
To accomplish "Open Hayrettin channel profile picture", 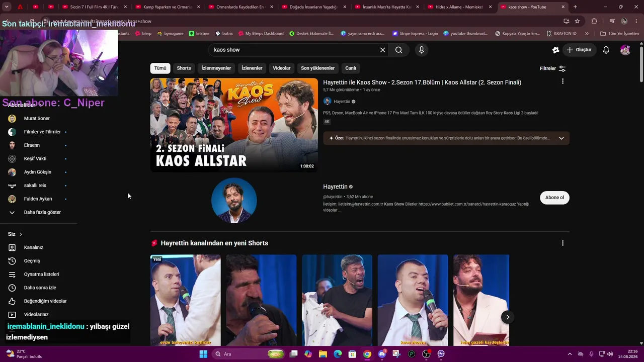I will 234,200.
